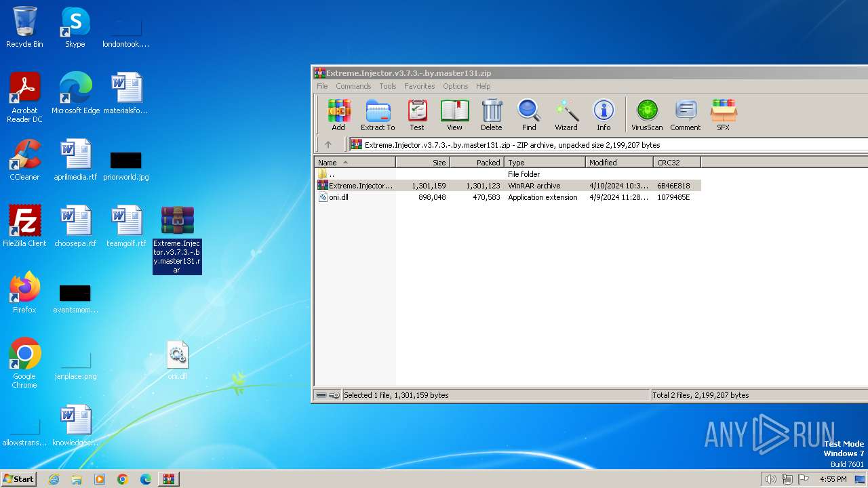
Task: Sort by Modified column header
Action: [x=620, y=162]
